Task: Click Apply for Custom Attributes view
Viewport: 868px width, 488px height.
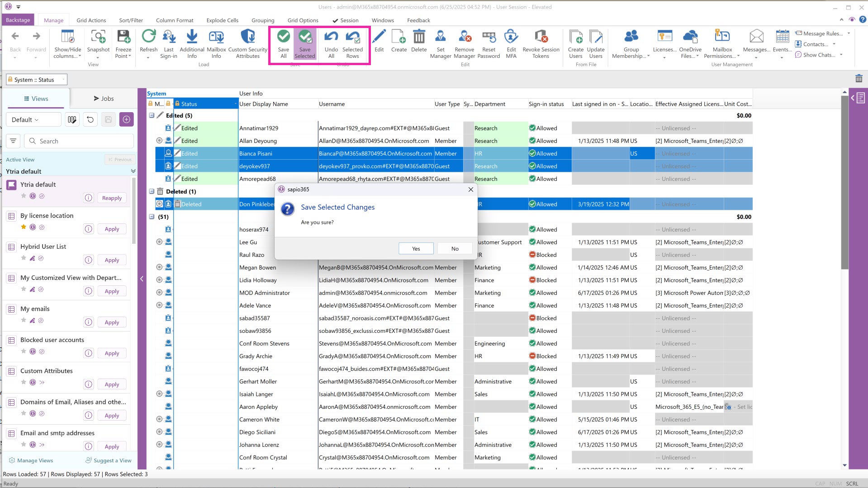Action: [x=112, y=384]
